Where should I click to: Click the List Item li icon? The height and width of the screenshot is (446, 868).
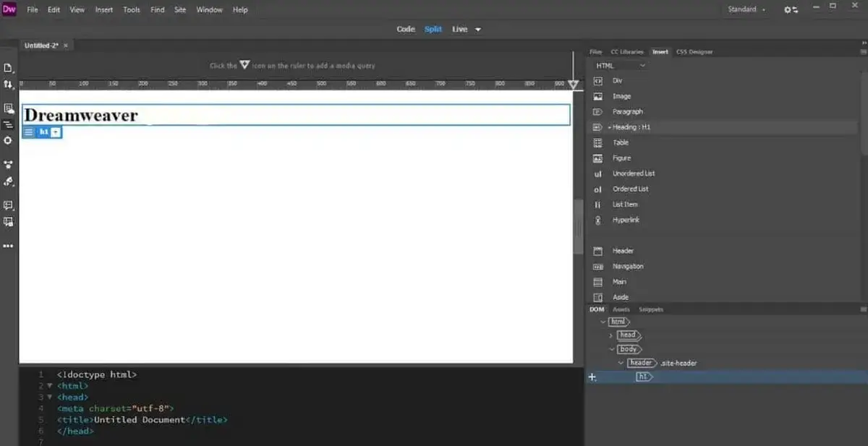597,205
